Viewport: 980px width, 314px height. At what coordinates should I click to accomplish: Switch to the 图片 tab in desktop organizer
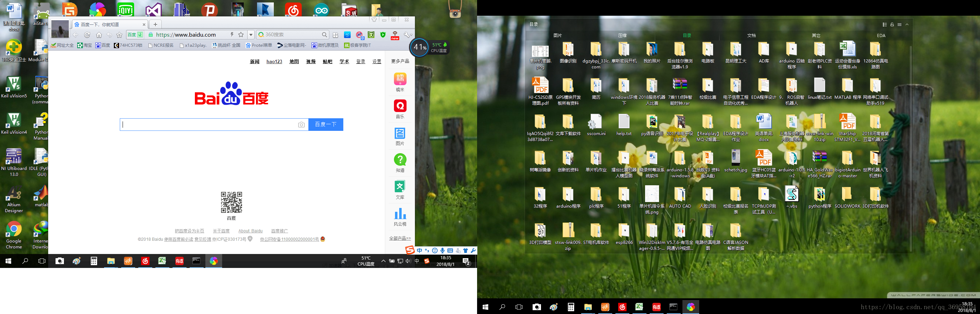558,35
